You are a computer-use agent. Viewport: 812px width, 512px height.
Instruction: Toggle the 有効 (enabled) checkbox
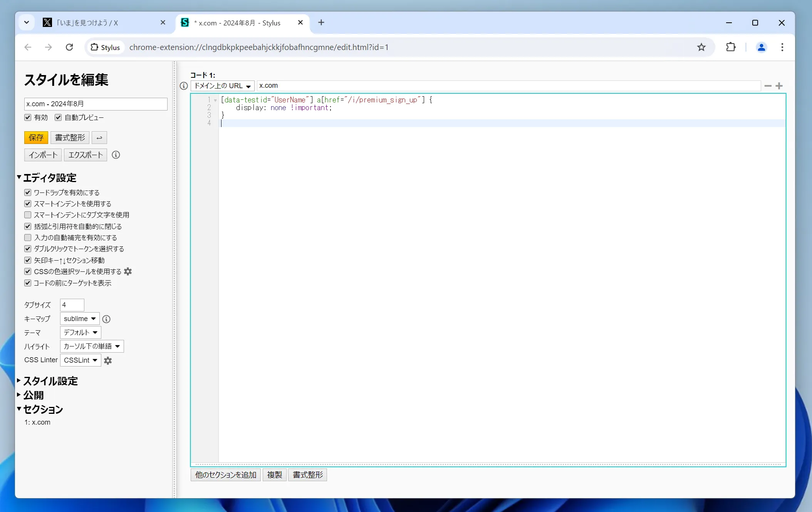point(28,117)
